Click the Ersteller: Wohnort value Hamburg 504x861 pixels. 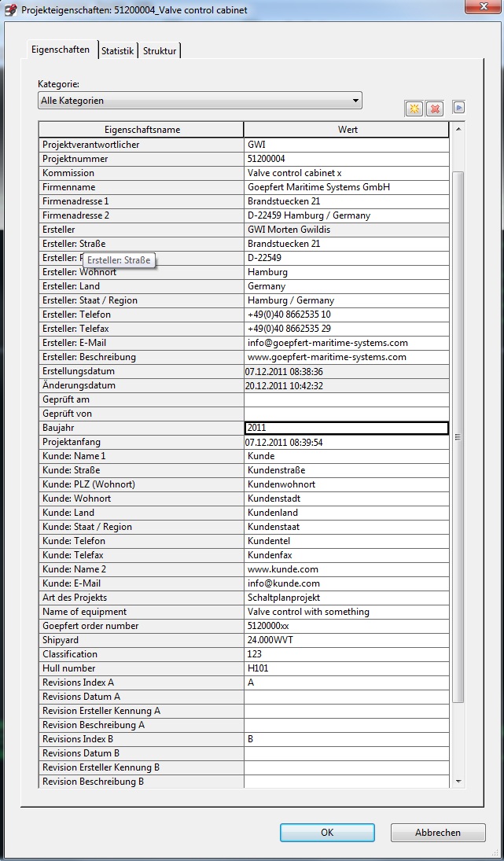(347, 272)
